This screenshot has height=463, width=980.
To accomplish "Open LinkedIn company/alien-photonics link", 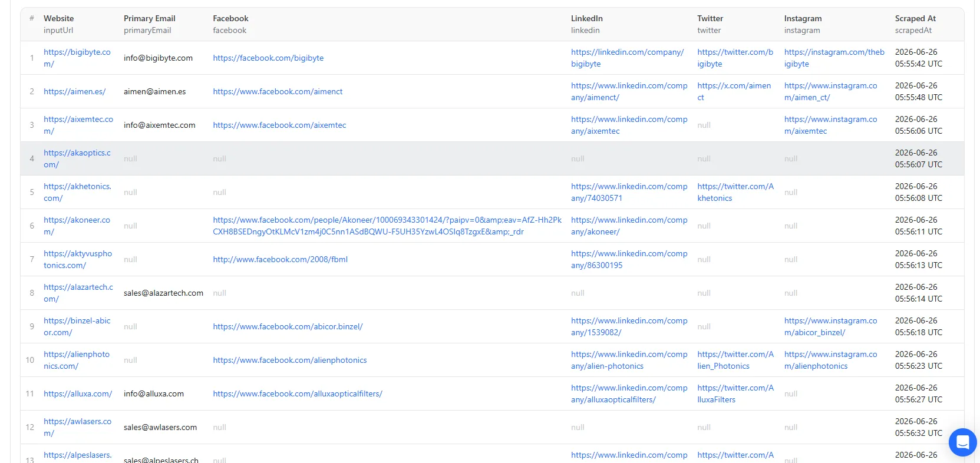I will (629, 360).
